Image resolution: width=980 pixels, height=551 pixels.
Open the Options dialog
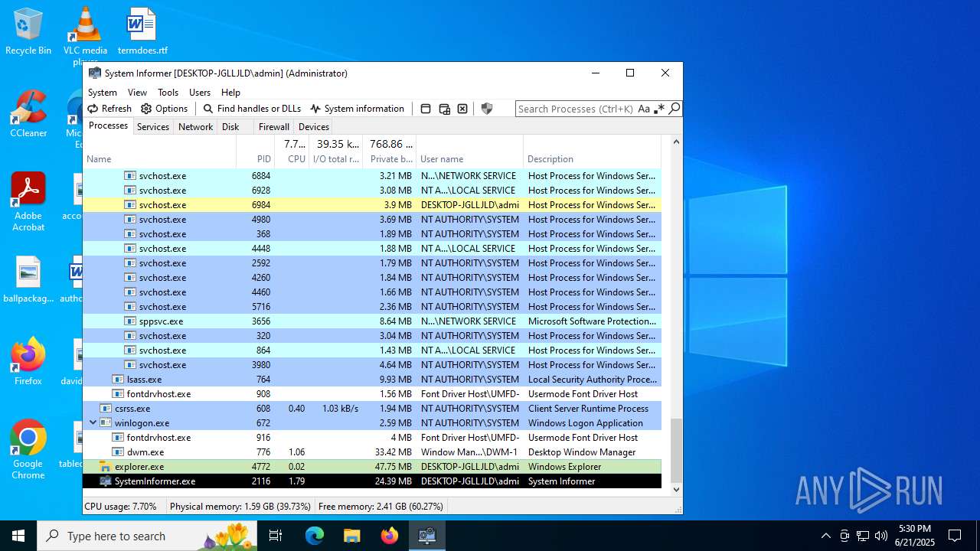[165, 109]
